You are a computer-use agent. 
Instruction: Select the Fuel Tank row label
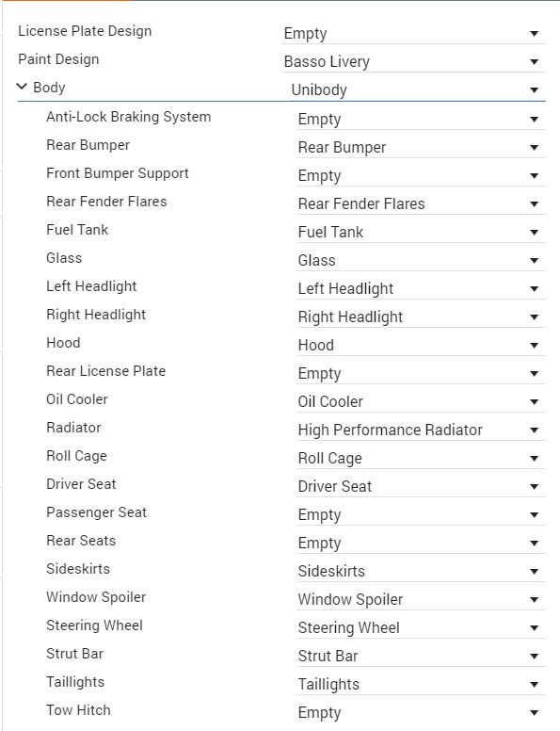click(77, 230)
